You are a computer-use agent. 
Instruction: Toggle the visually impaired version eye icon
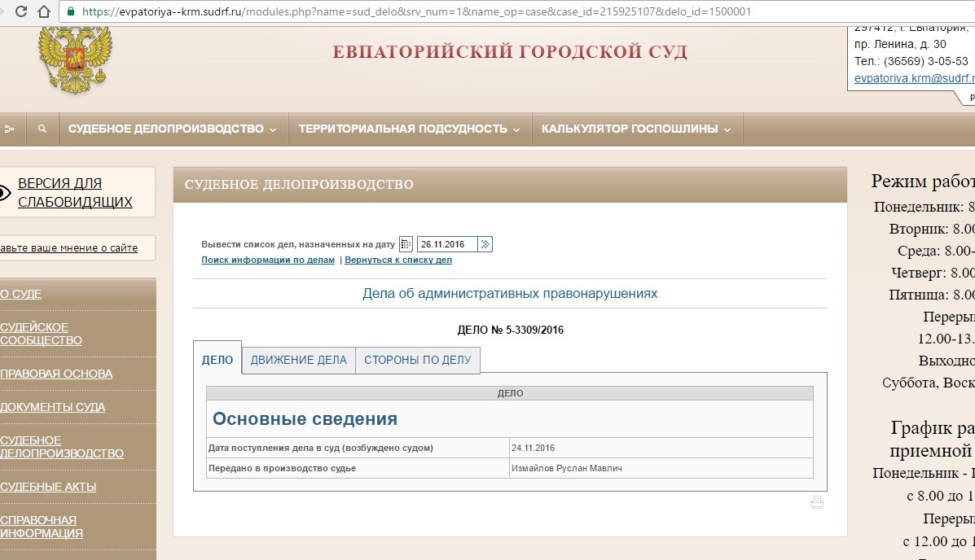[4, 193]
